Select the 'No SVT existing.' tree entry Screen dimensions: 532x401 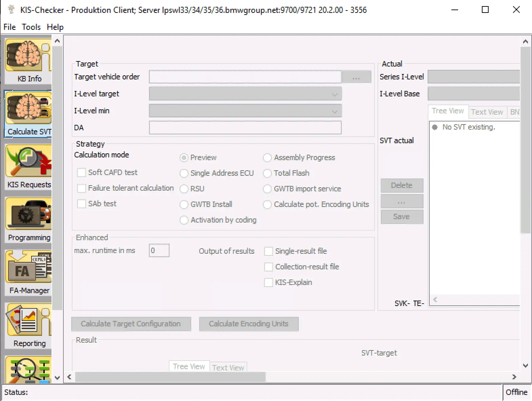(x=469, y=127)
